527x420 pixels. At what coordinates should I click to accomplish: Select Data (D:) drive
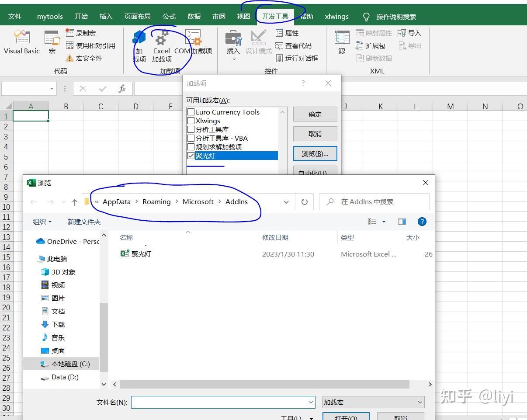pos(60,377)
